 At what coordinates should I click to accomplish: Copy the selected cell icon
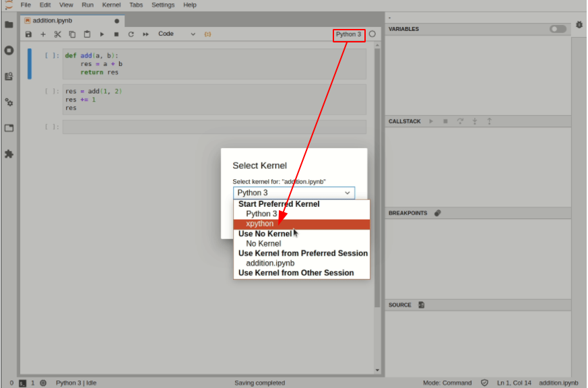click(72, 34)
